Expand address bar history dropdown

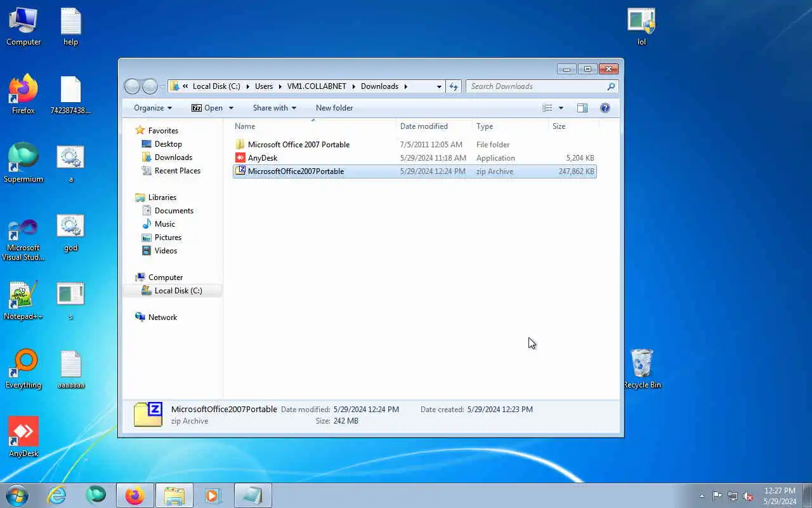click(439, 86)
